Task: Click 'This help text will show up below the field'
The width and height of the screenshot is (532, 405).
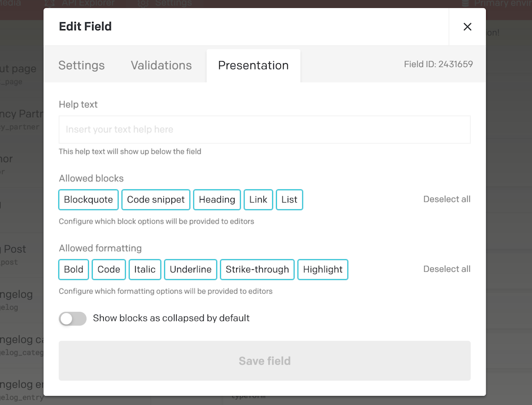Action: click(x=130, y=151)
